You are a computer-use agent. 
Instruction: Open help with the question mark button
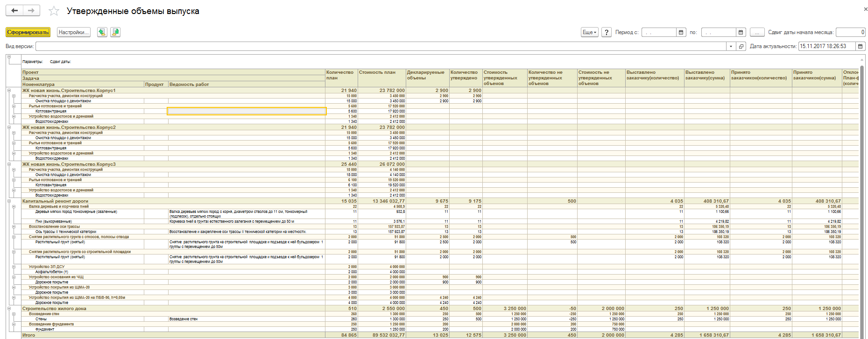tap(607, 32)
